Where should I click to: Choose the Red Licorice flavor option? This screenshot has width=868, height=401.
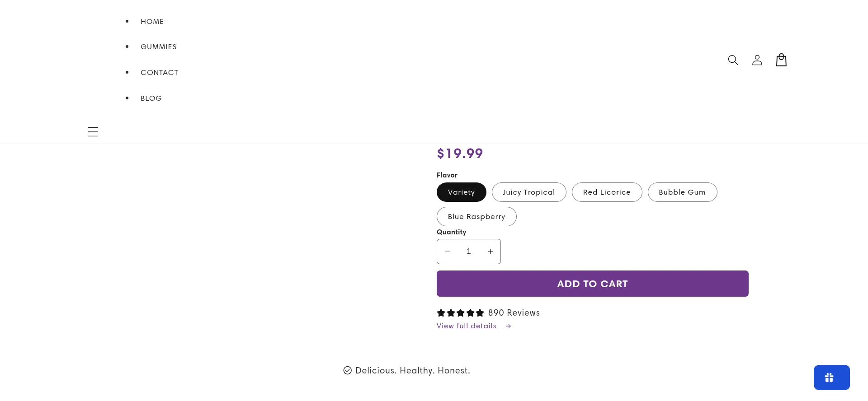pyautogui.click(x=607, y=192)
